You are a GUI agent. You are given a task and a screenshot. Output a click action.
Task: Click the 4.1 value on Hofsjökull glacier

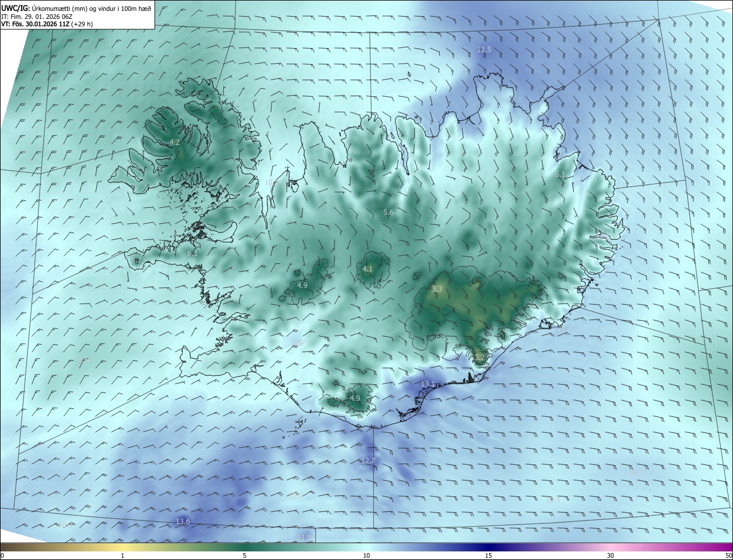coord(368,269)
